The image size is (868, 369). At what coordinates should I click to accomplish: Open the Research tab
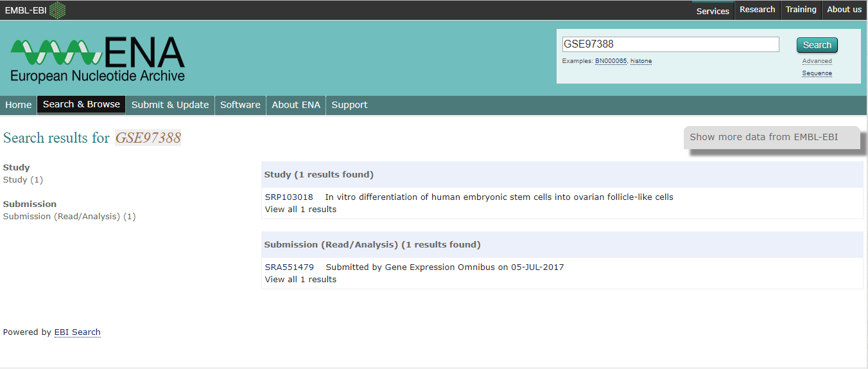[x=757, y=10]
